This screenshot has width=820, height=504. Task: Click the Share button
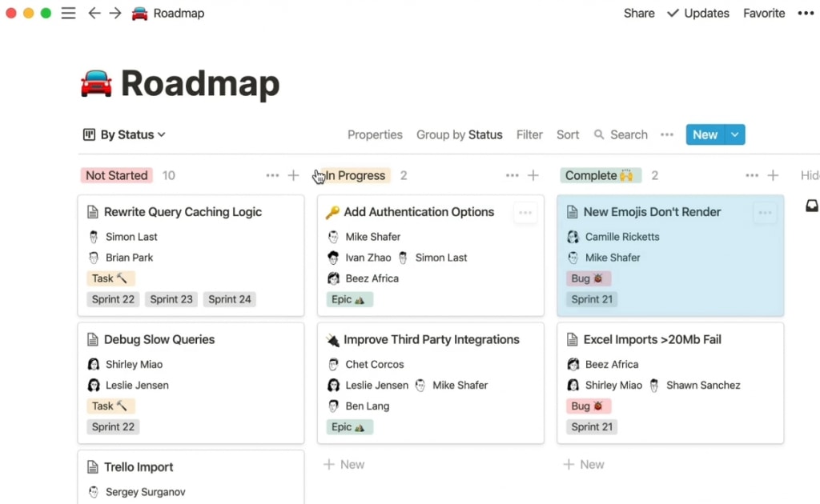pyautogui.click(x=639, y=14)
